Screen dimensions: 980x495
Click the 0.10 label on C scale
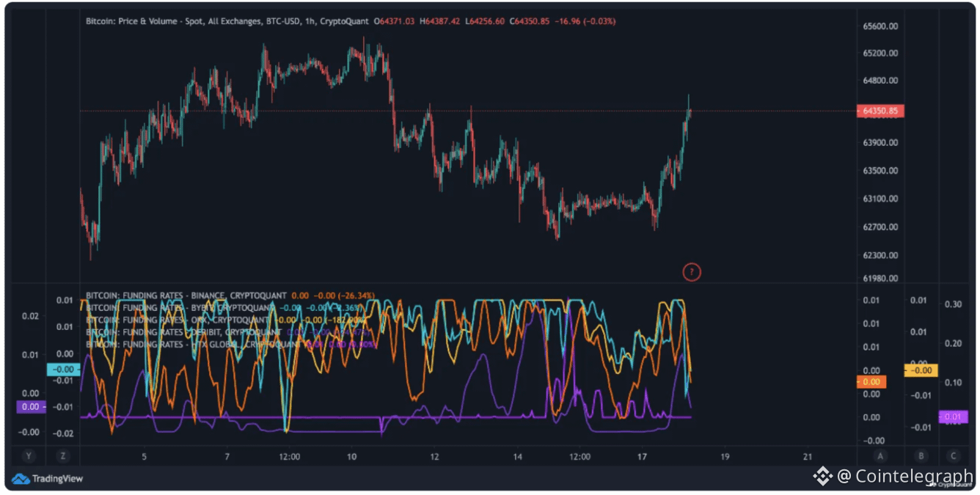tap(953, 382)
